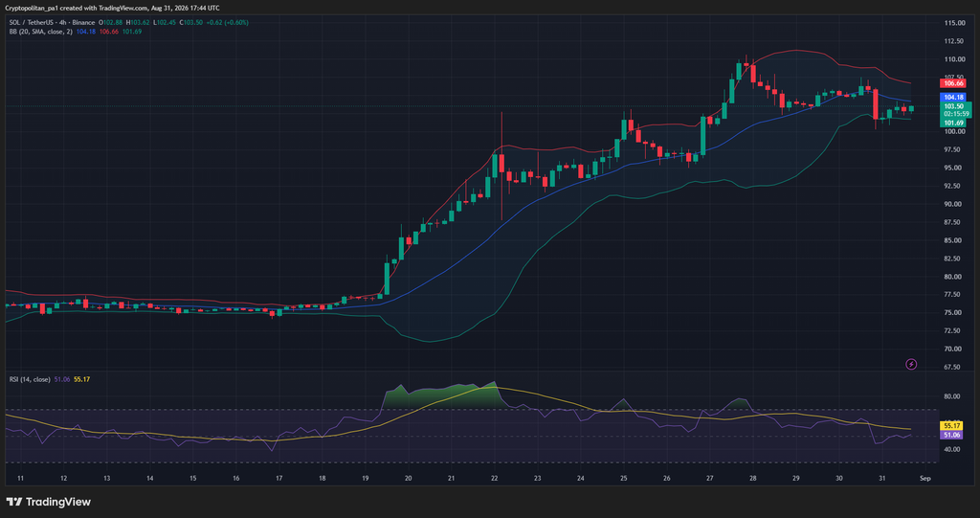The height and width of the screenshot is (518, 980).
Task: Click the high value H103.62
Action: click(138, 23)
